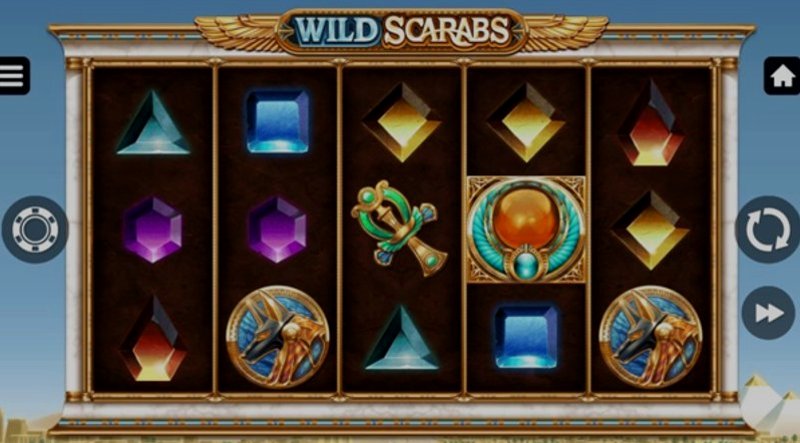The image size is (800, 443).
Task: Click the red flame gem atop the fifth reel
Action: click(x=651, y=122)
